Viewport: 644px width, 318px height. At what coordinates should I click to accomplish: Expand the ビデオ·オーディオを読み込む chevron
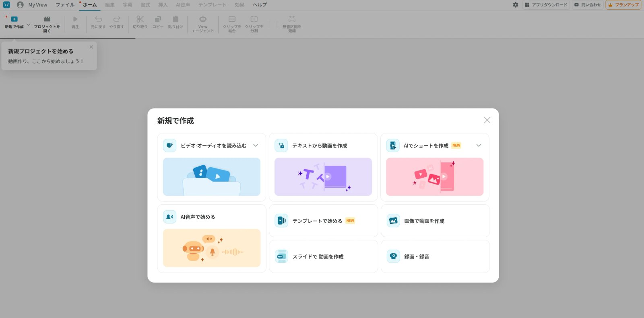[256, 146]
